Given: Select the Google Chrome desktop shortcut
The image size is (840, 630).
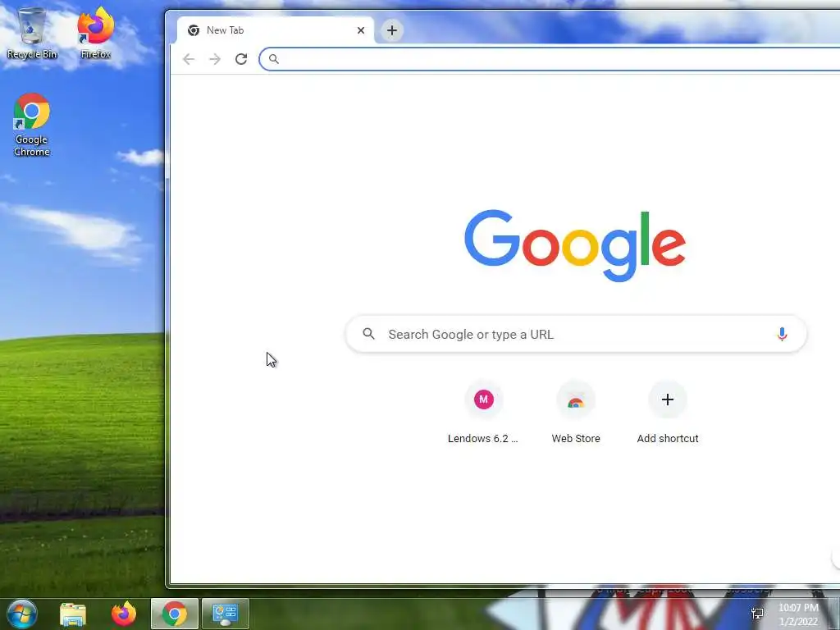Looking at the screenshot, I should pos(32,125).
